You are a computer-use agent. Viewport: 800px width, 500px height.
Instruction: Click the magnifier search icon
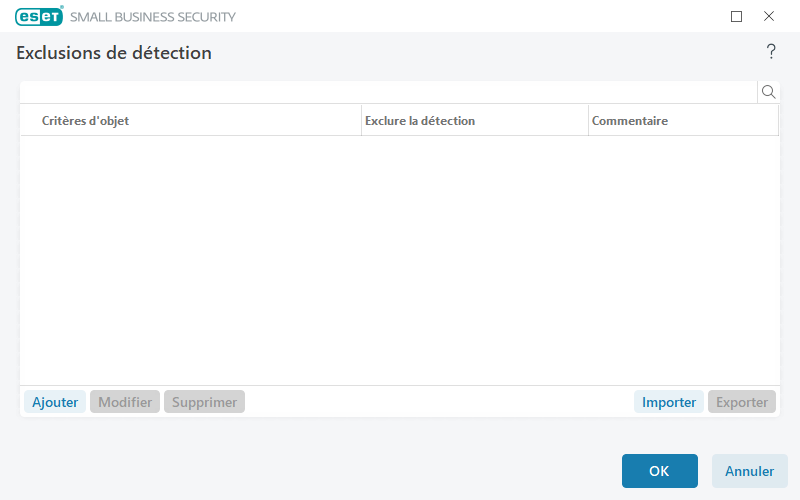point(769,92)
